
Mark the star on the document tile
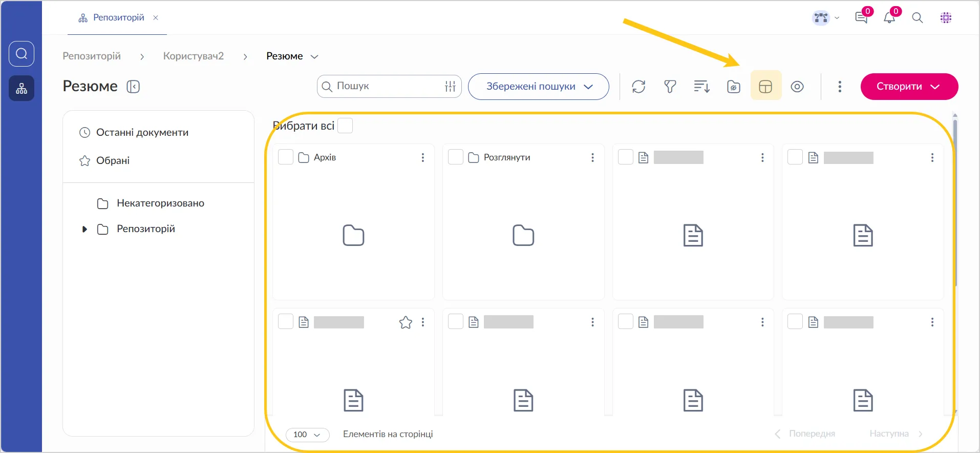click(x=406, y=322)
